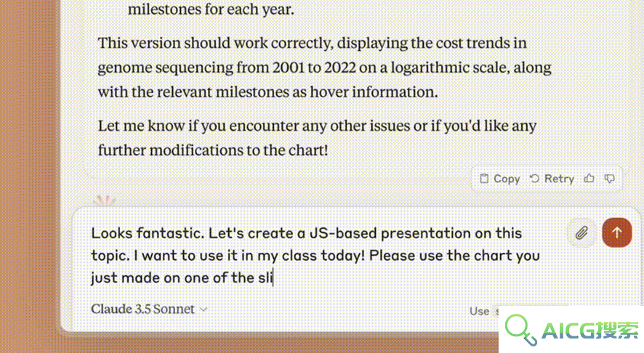Expand the chevron next to Claude 3.5 Sonnet
Image resolution: width=644 pixels, height=353 pixels.
pyautogui.click(x=204, y=309)
